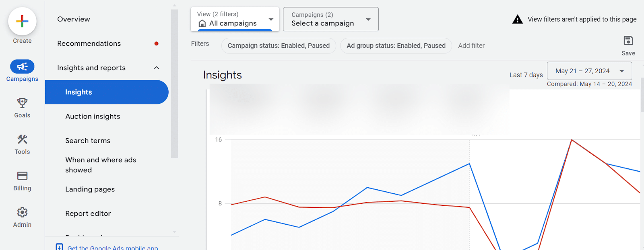Open the All campaigns view dropdown
The height and width of the screenshot is (250, 644).
pyautogui.click(x=235, y=19)
